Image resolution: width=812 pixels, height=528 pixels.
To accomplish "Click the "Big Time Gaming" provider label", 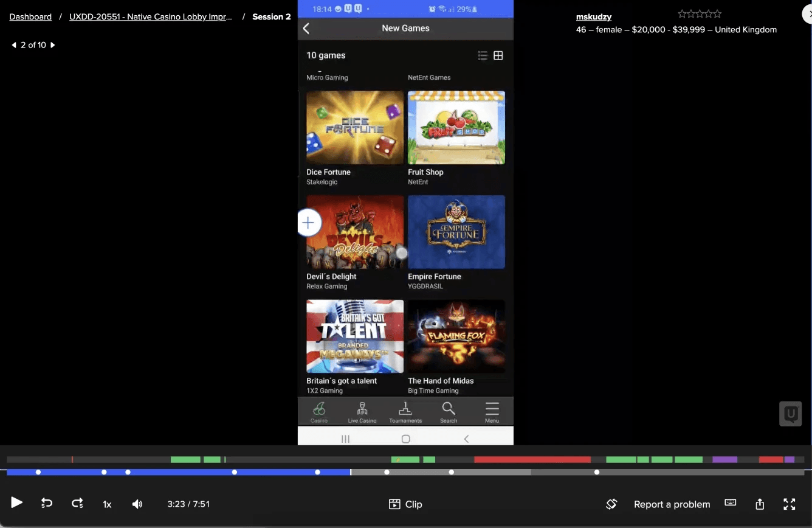I will pyautogui.click(x=433, y=391).
